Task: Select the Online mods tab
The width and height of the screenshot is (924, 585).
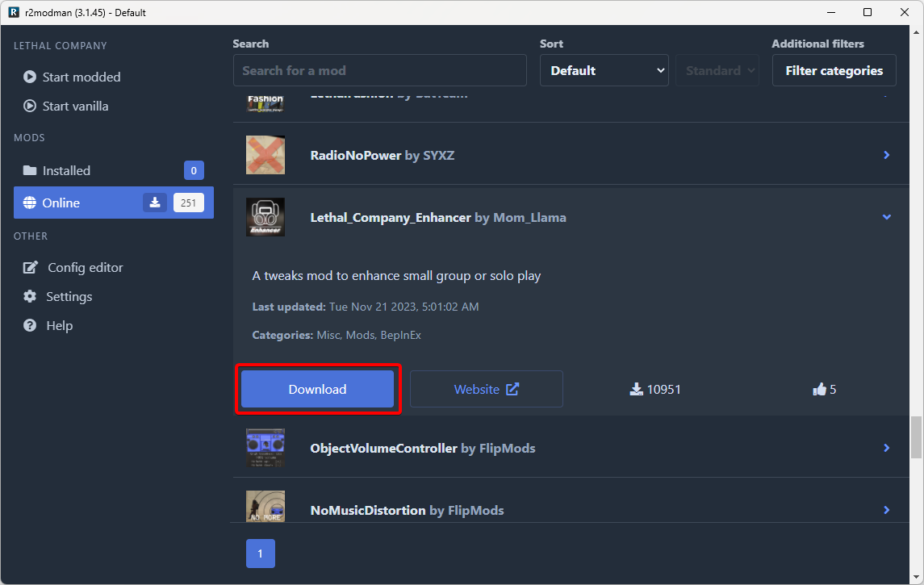Action: click(61, 203)
